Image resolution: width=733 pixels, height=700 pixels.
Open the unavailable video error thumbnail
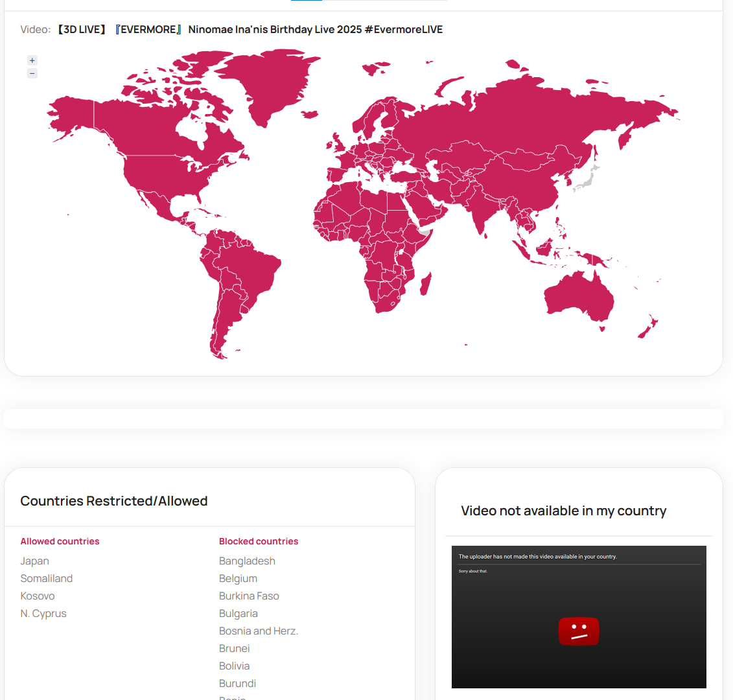coord(579,617)
